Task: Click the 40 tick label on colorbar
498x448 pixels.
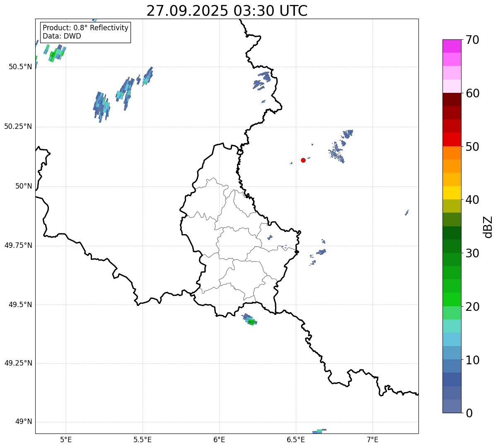Action: [472, 200]
